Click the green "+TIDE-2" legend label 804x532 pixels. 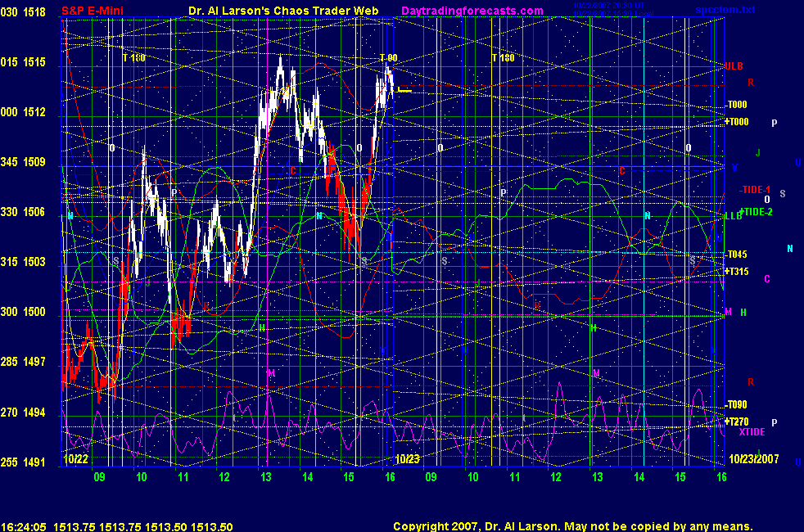tap(756, 212)
